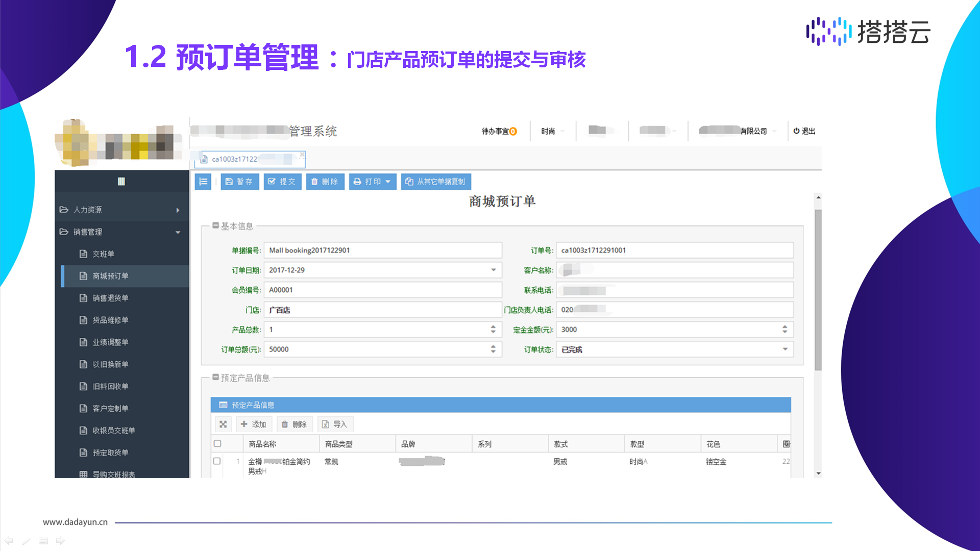980x551 pixels.
Task: Click the list view icon in toolbar
Action: (203, 182)
